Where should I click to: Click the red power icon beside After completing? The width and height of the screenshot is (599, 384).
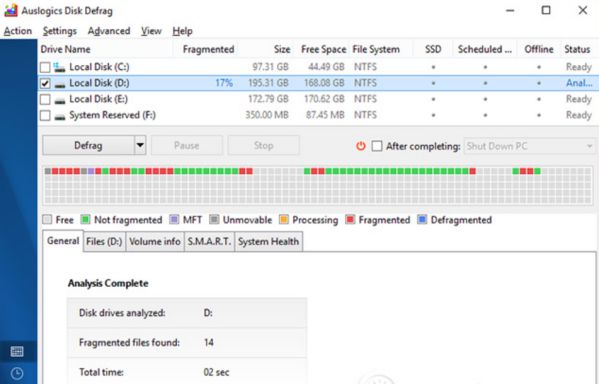(x=361, y=146)
